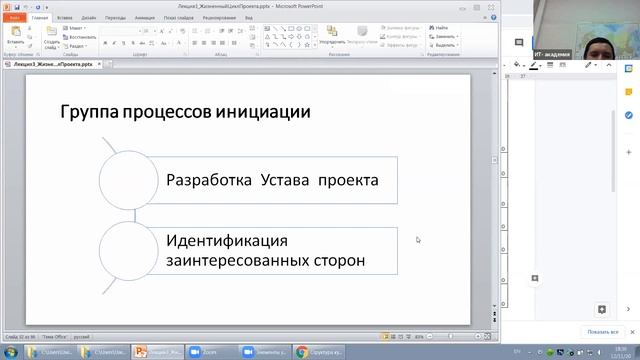This screenshot has width=640, height=360.
Task: Open the Заменить replace dropdown
Action: (444, 36)
